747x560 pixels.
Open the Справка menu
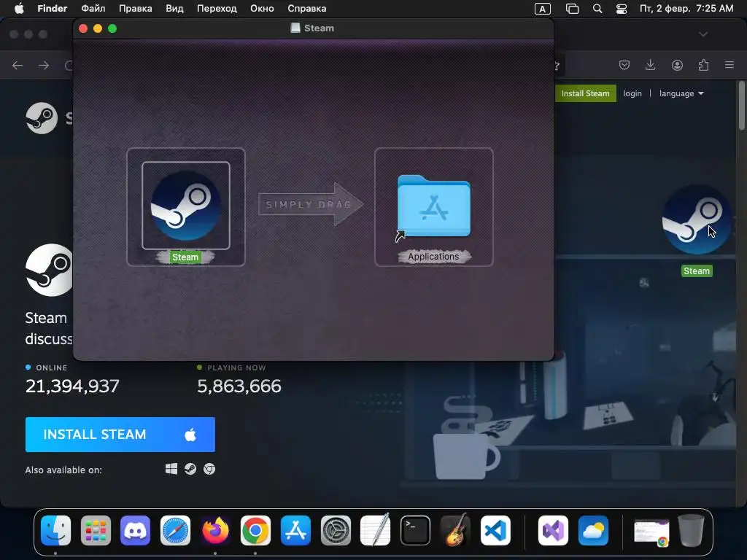point(307,9)
